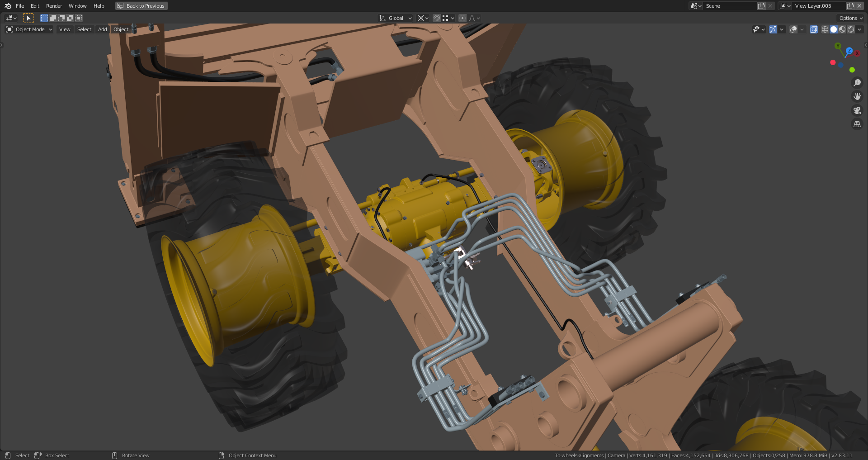Toggle the camera view icon
The width and height of the screenshot is (868, 460).
click(x=857, y=110)
